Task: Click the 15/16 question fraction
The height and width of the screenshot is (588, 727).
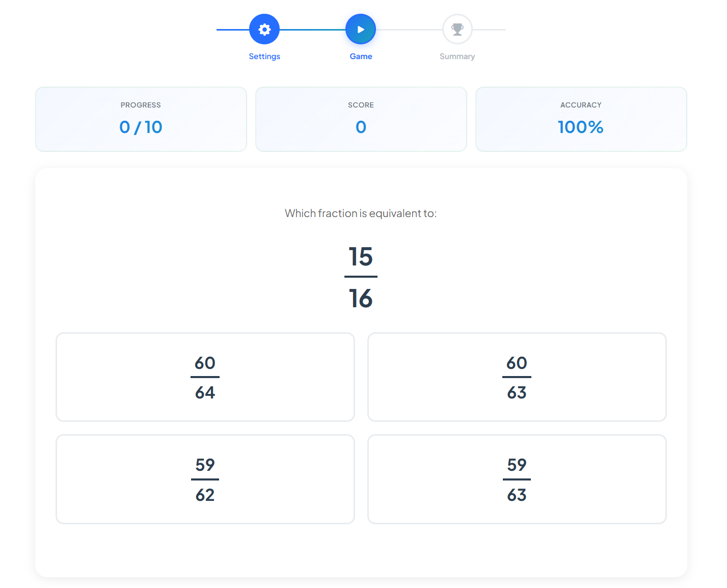Action: [361, 277]
